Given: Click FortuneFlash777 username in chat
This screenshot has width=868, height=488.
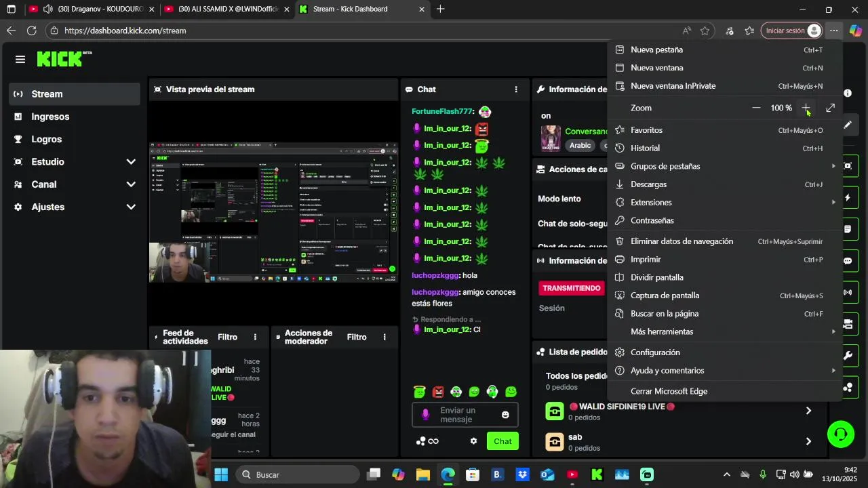Looking at the screenshot, I should pyautogui.click(x=441, y=111).
